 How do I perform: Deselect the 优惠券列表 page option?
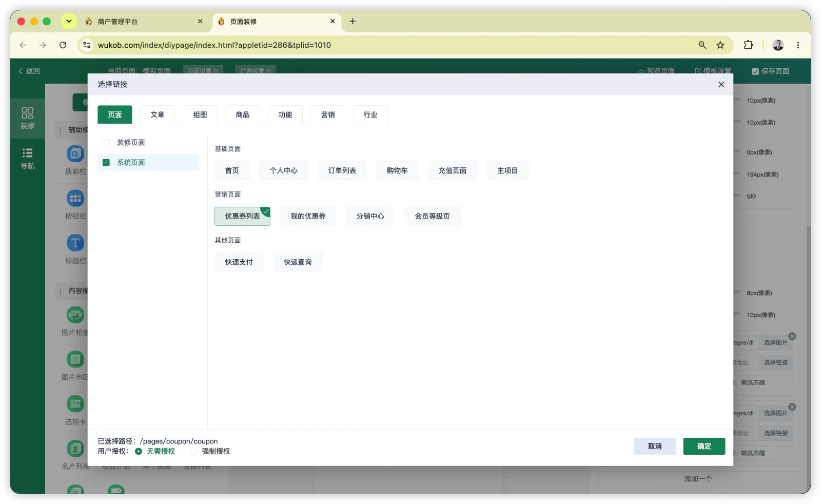click(x=242, y=216)
